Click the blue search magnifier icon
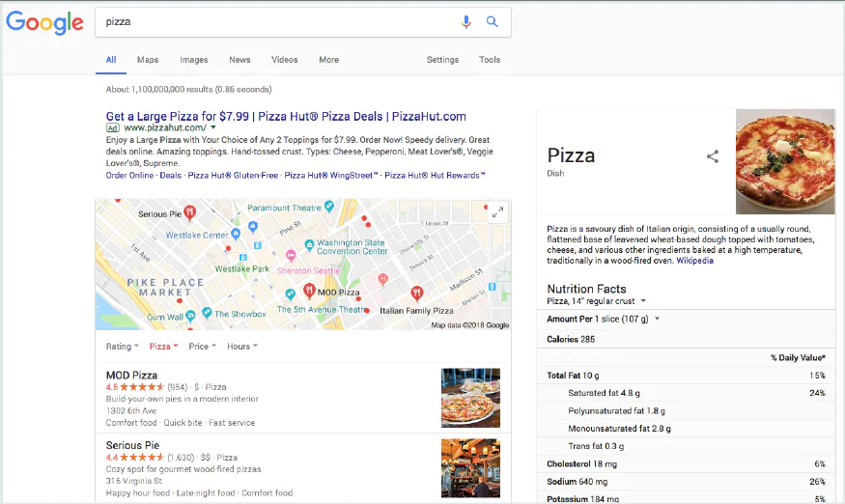This screenshot has width=845, height=504. click(x=492, y=21)
